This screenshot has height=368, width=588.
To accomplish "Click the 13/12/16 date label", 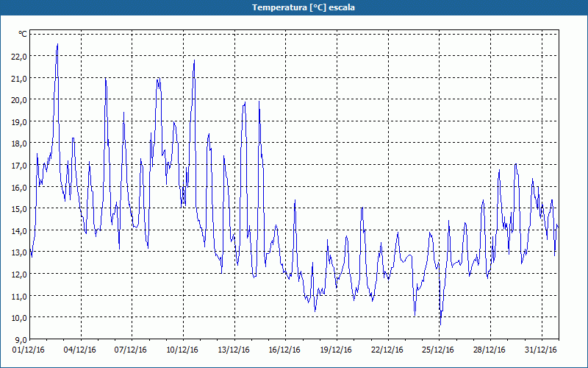I will (234, 350).
